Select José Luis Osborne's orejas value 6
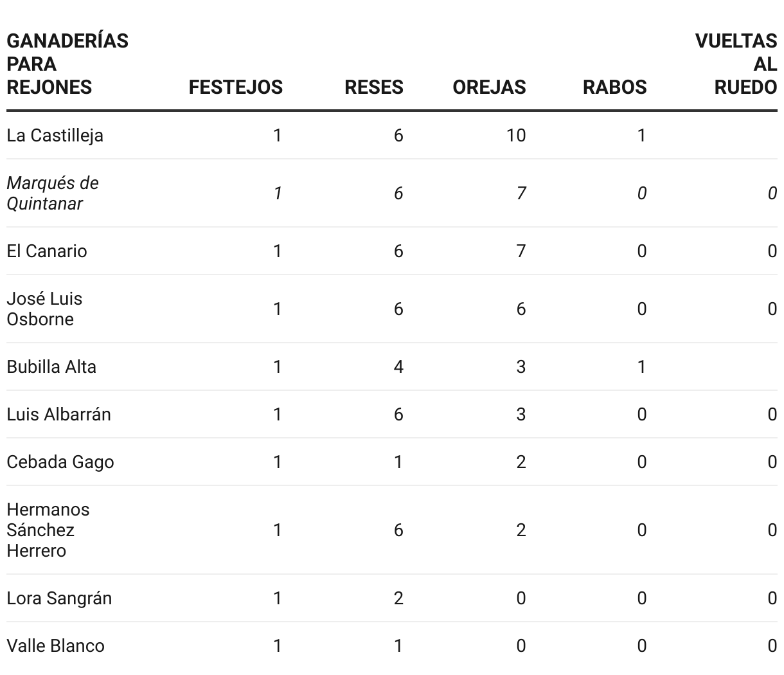 click(x=521, y=309)
